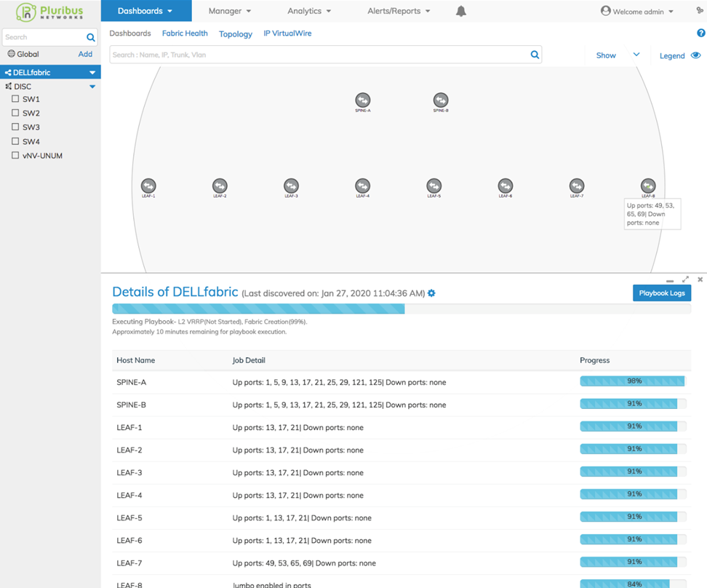Select the LEAF-3 switch node
707x588 pixels.
pyautogui.click(x=291, y=186)
